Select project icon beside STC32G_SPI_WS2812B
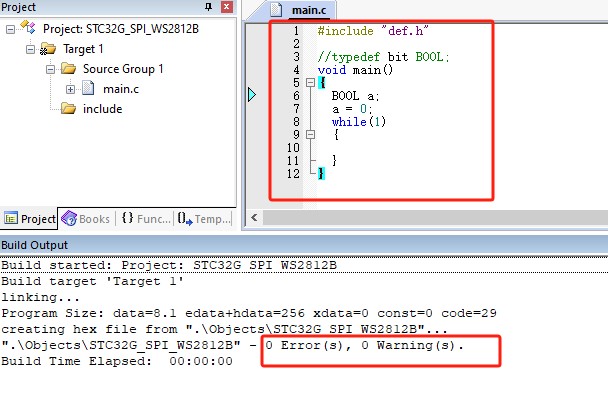Screen dimensions: 608x396 28,27
